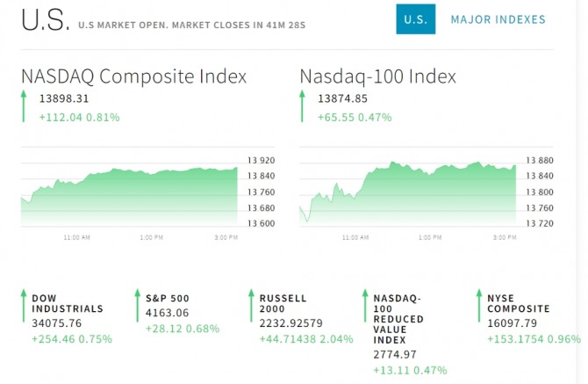
Task: Open NYSE Composite index link
Action: coord(519,303)
